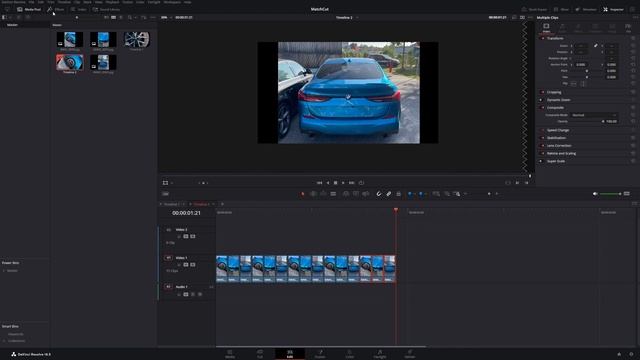Image resolution: width=640 pixels, height=360 pixels.
Task: Open the Project Manager home icon
Action: [619, 354]
